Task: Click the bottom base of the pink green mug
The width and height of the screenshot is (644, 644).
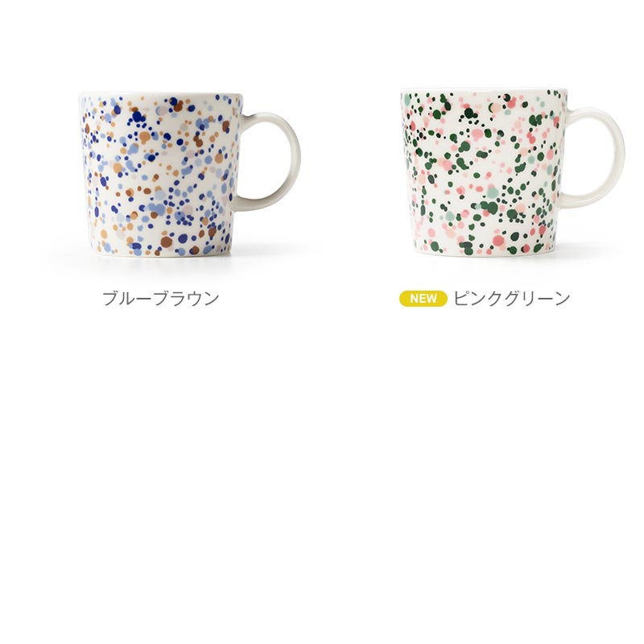Action: pyautogui.click(x=485, y=253)
